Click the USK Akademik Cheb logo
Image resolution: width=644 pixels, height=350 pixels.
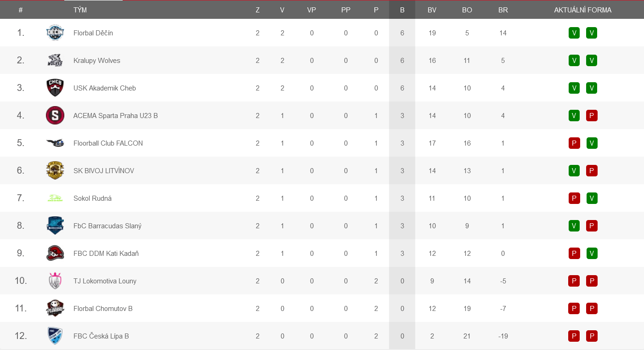click(x=55, y=88)
